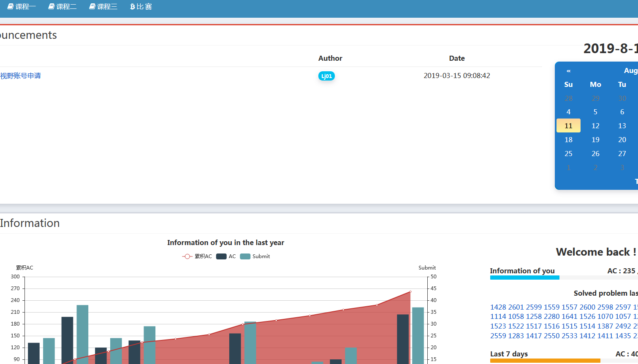Click the Lj01 author badge
Screen dimensions: 638x364
(326, 76)
